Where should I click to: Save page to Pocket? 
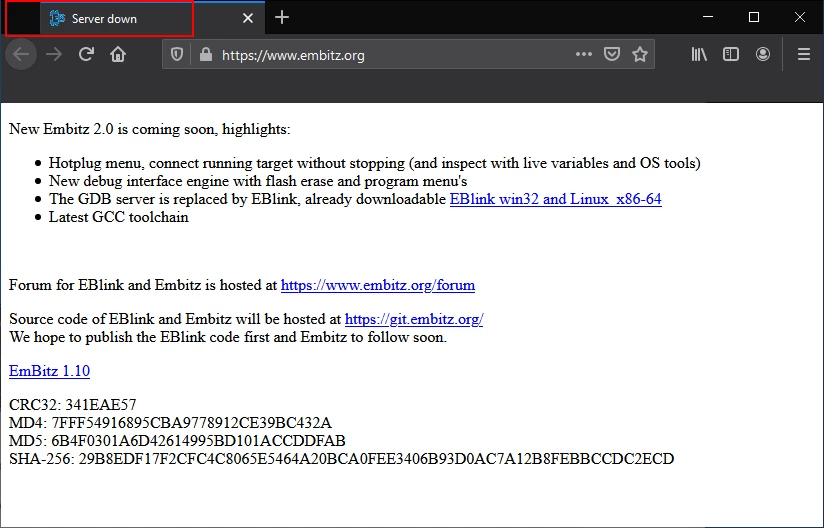click(612, 54)
